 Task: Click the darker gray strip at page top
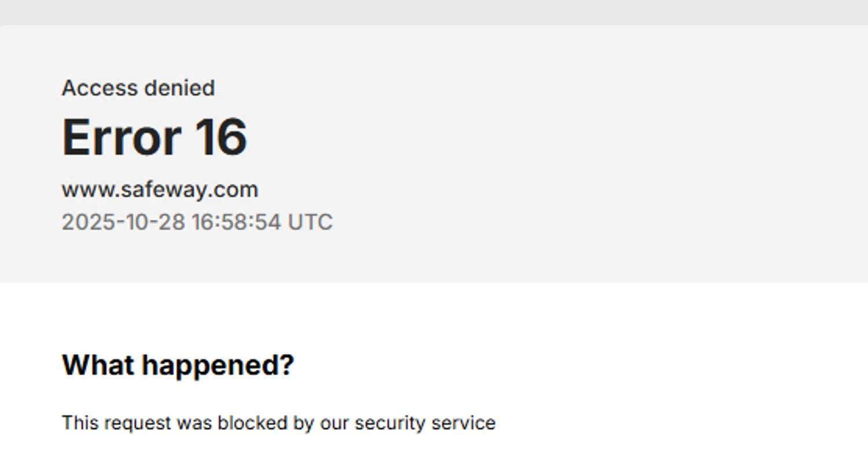coord(434,12)
